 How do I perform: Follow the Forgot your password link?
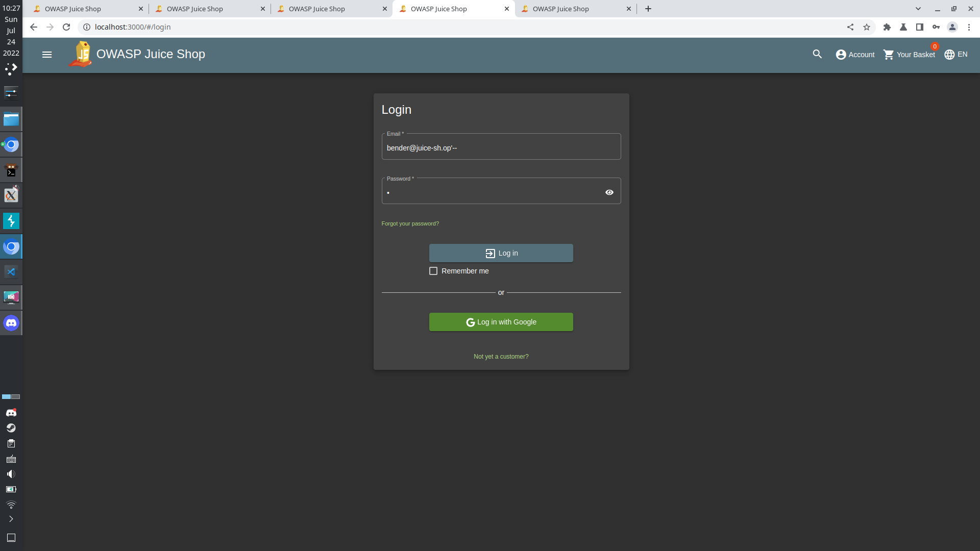coord(410,223)
